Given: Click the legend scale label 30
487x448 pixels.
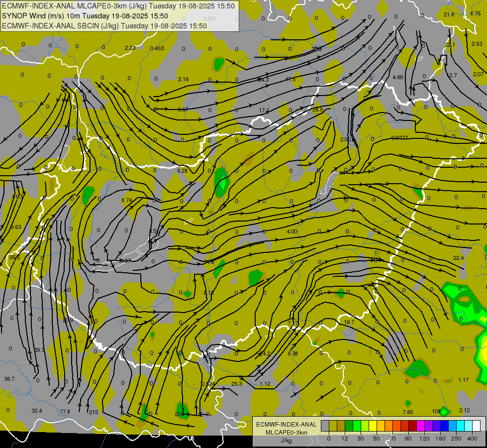Looking at the screenshot, I should click(361, 439).
